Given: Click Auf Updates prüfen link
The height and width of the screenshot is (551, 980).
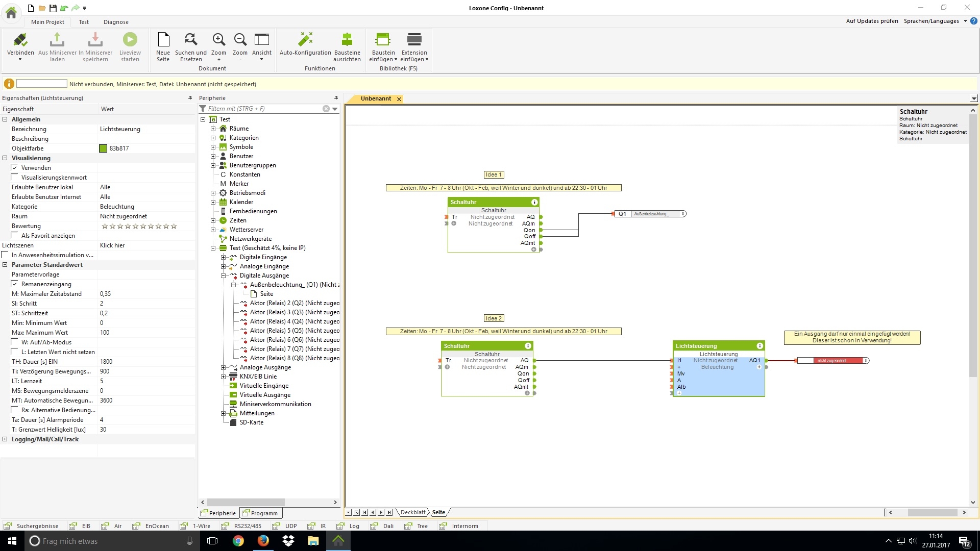Looking at the screenshot, I should coord(872,21).
